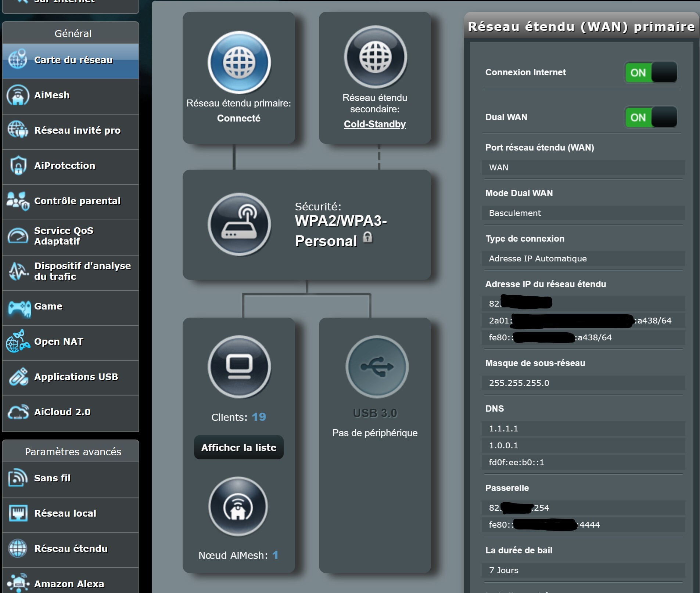This screenshot has height=593, width=700.
Task: Select the USB 3.0 icon
Action: pyautogui.click(x=377, y=367)
